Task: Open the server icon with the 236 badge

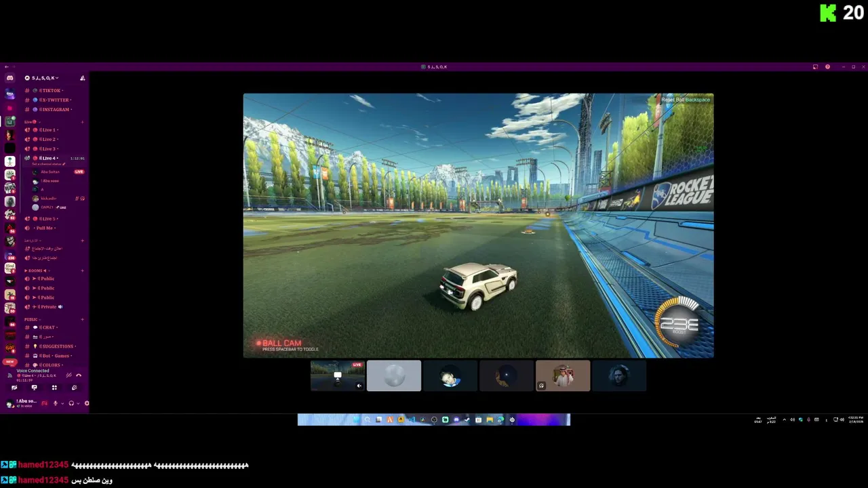Action: 9,254
